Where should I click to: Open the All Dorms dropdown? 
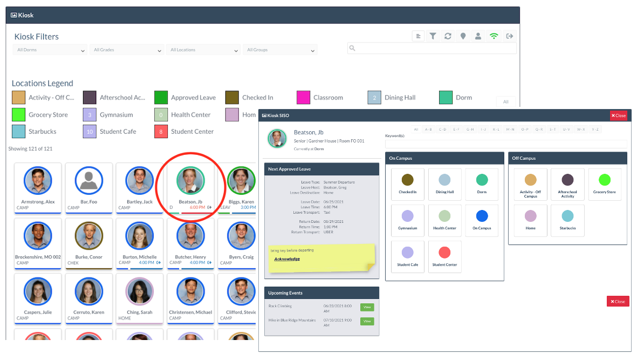click(50, 50)
